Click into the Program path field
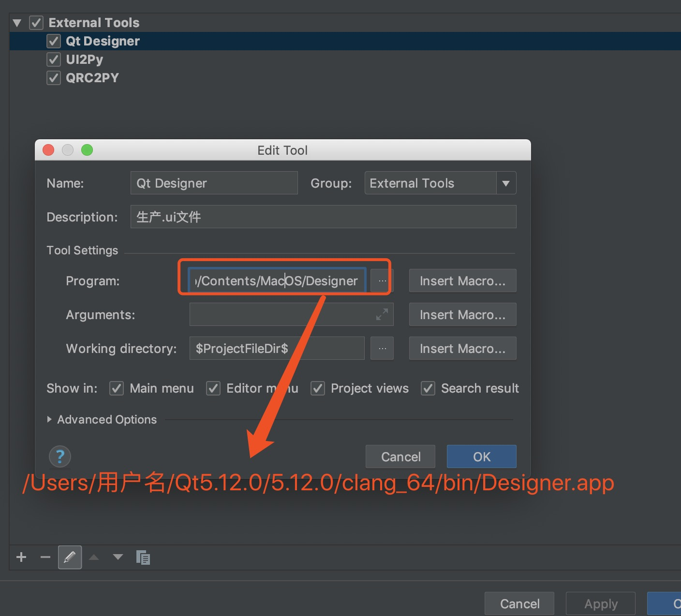This screenshot has height=616, width=681. [x=277, y=281]
